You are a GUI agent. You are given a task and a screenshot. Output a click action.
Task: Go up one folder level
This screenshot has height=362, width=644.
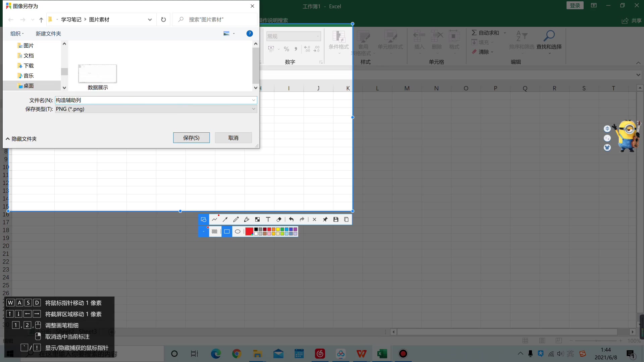(x=41, y=20)
